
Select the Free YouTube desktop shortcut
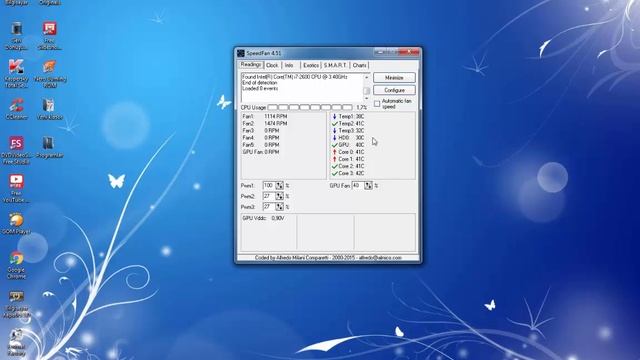(x=16, y=189)
